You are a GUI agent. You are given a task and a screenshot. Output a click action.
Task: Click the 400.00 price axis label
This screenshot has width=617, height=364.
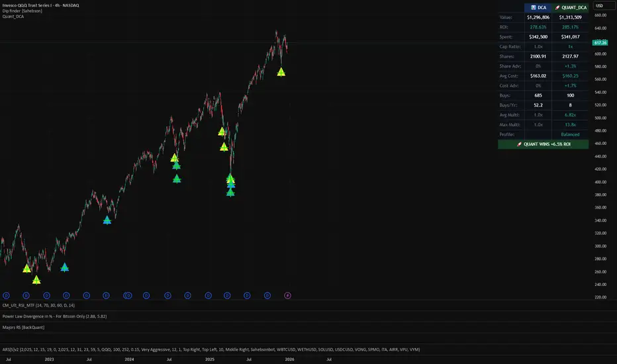[x=600, y=182]
